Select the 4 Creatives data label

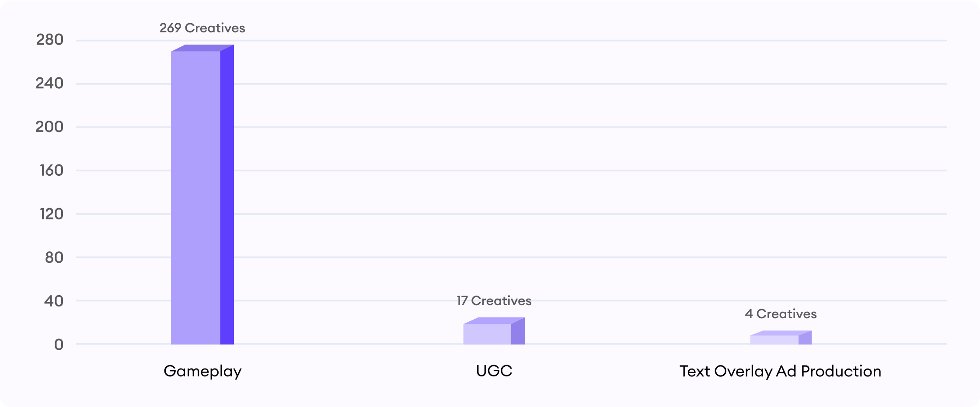tap(781, 314)
